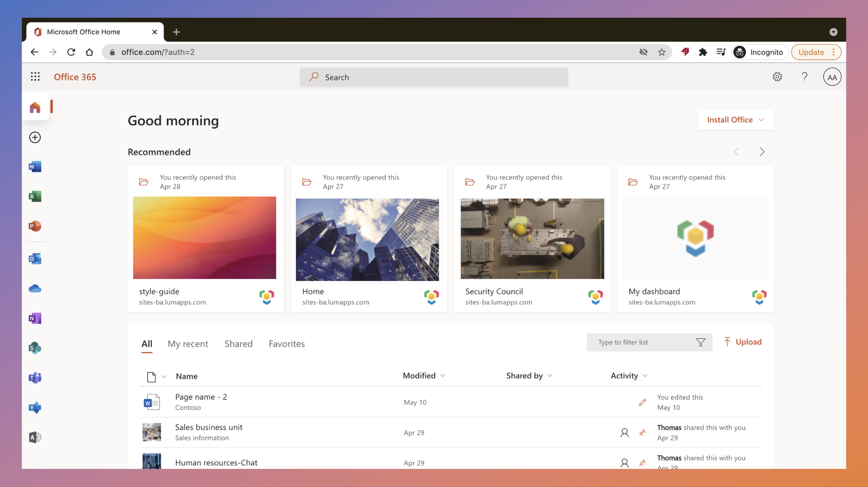Open the My dashboard card thumbnail
The width and height of the screenshot is (868, 487).
[695, 239]
